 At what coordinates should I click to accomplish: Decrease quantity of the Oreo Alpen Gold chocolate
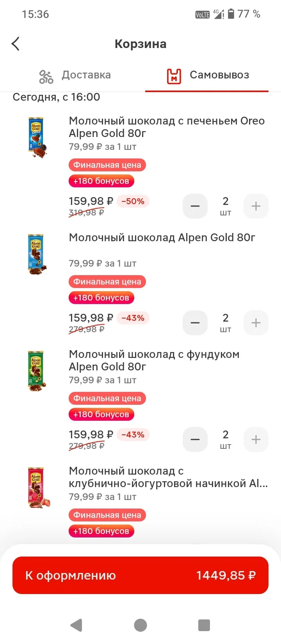[195, 206]
